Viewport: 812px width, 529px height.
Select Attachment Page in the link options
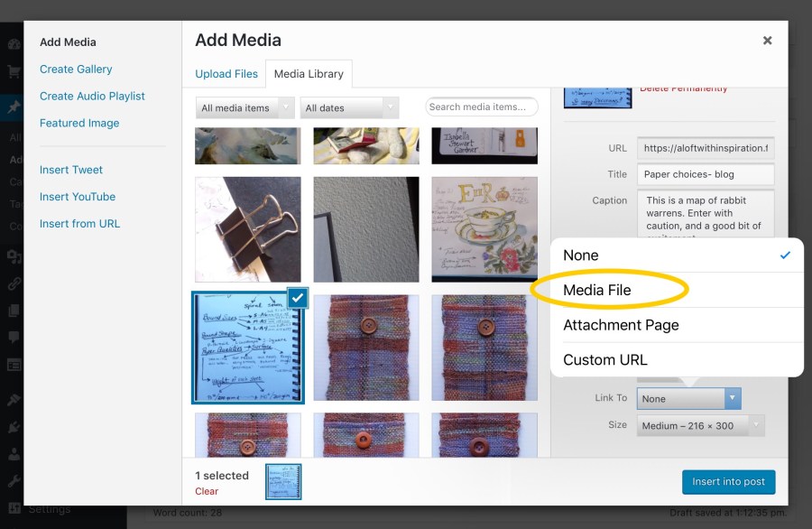tap(621, 325)
